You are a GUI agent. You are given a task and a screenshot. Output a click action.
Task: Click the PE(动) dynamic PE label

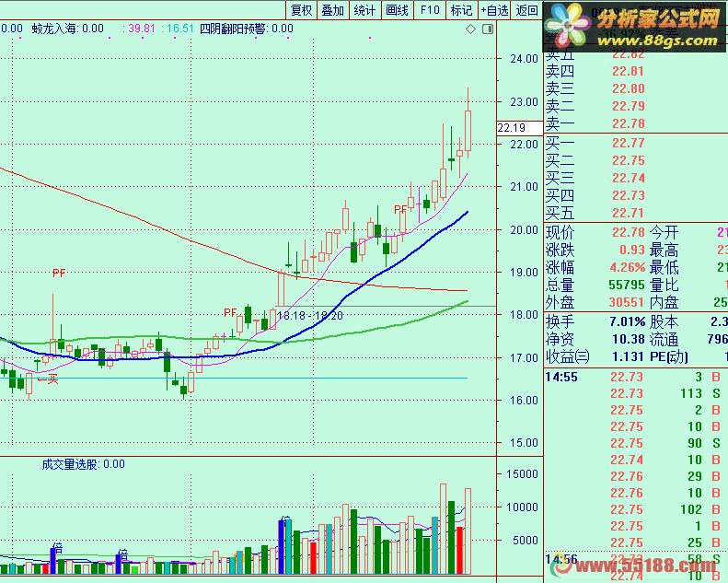669,356
